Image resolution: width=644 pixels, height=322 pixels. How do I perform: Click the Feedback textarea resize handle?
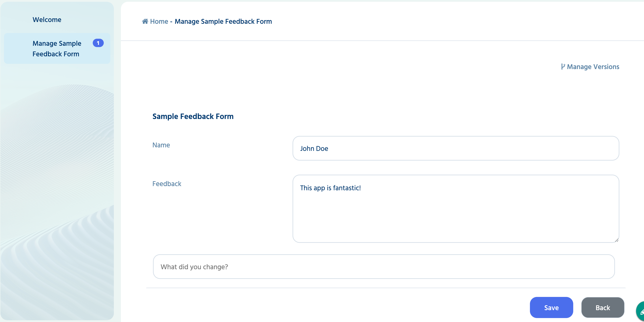(x=617, y=240)
